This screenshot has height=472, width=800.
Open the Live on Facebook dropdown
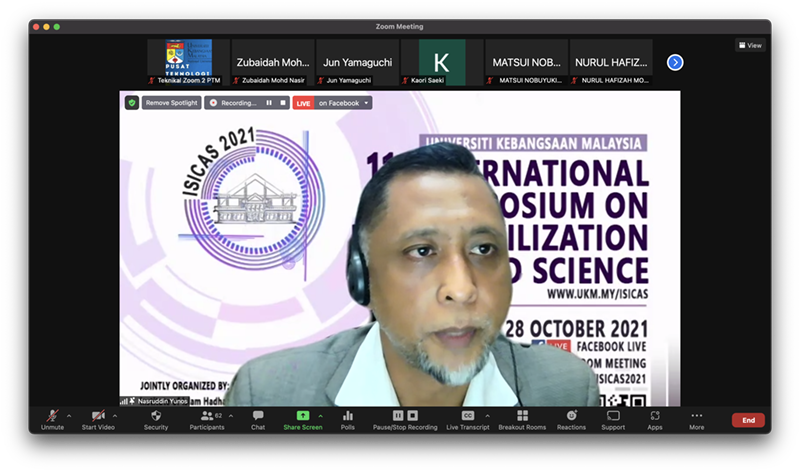pos(367,102)
